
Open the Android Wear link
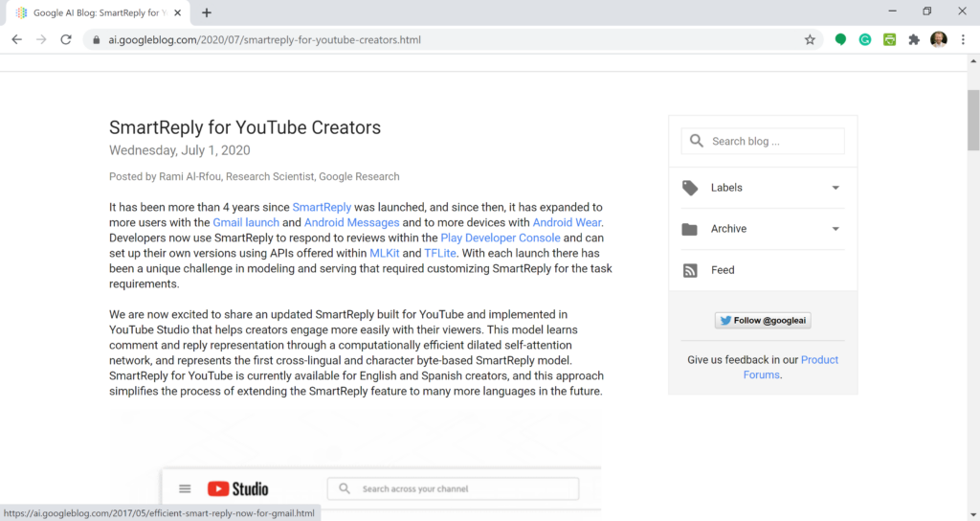point(567,222)
